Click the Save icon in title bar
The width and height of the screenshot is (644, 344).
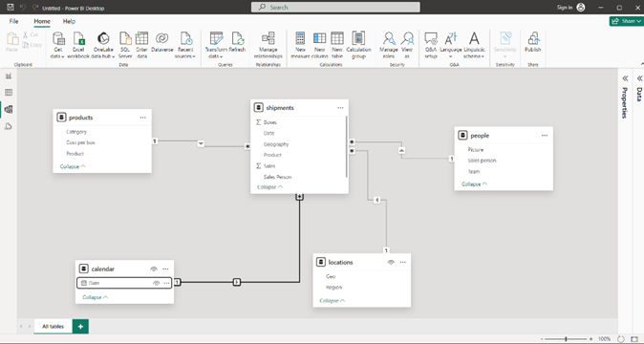tap(11, 8)
